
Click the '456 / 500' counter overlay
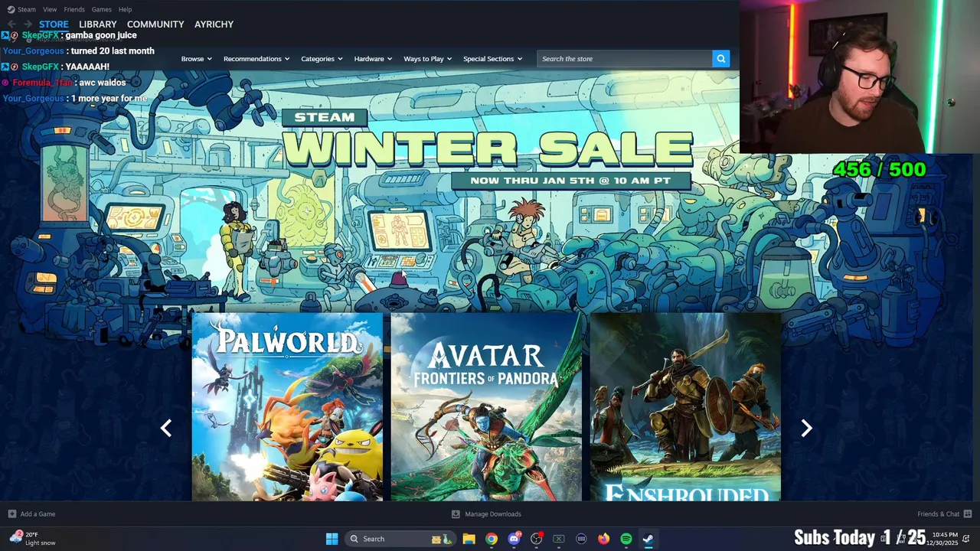tap(879, 170)
